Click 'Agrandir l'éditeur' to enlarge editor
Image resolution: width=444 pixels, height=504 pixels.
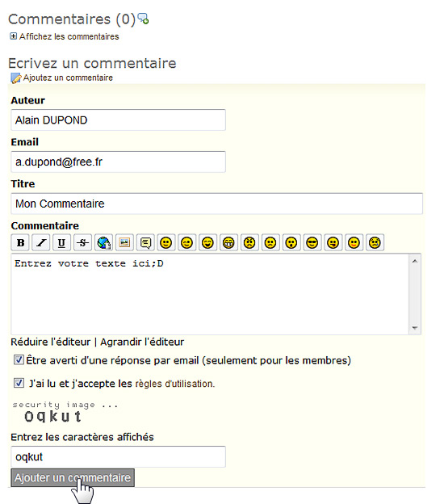pos(142,342)
